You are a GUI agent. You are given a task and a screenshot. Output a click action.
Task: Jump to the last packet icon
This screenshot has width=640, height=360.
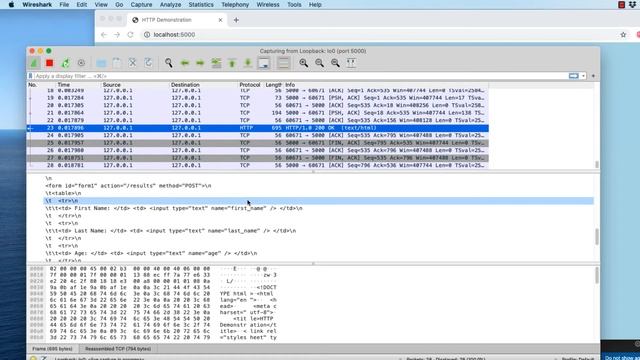tap(248, 63)
